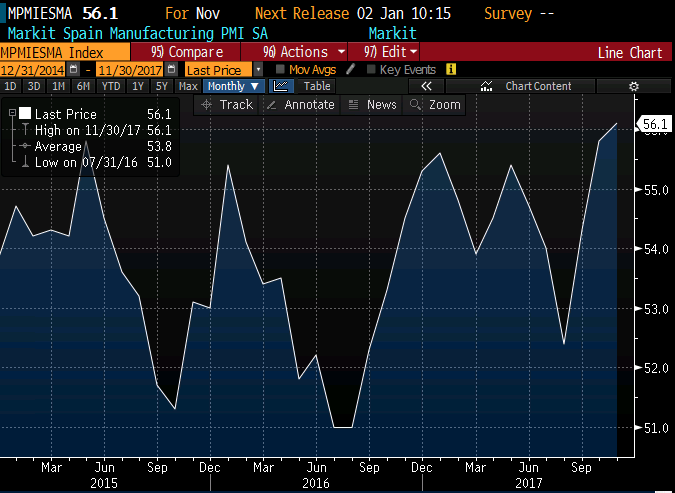Set range to 5Y

[x=161, y=87]
